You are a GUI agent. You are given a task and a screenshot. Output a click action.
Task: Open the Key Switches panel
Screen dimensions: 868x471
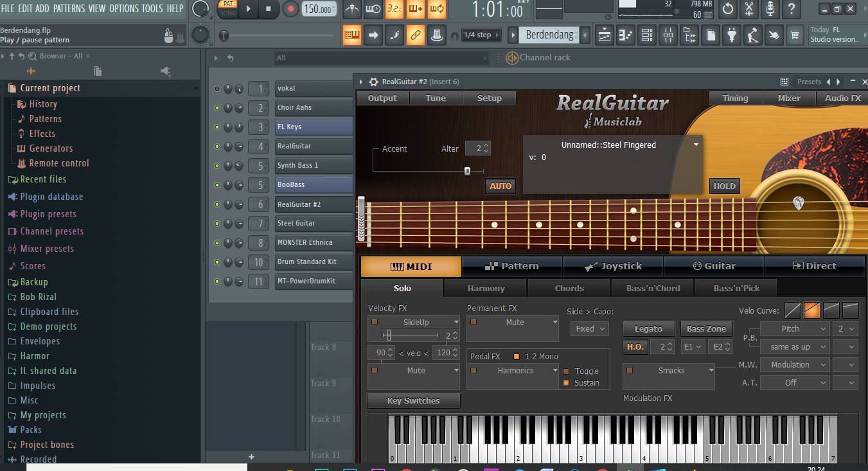(413, 401)
